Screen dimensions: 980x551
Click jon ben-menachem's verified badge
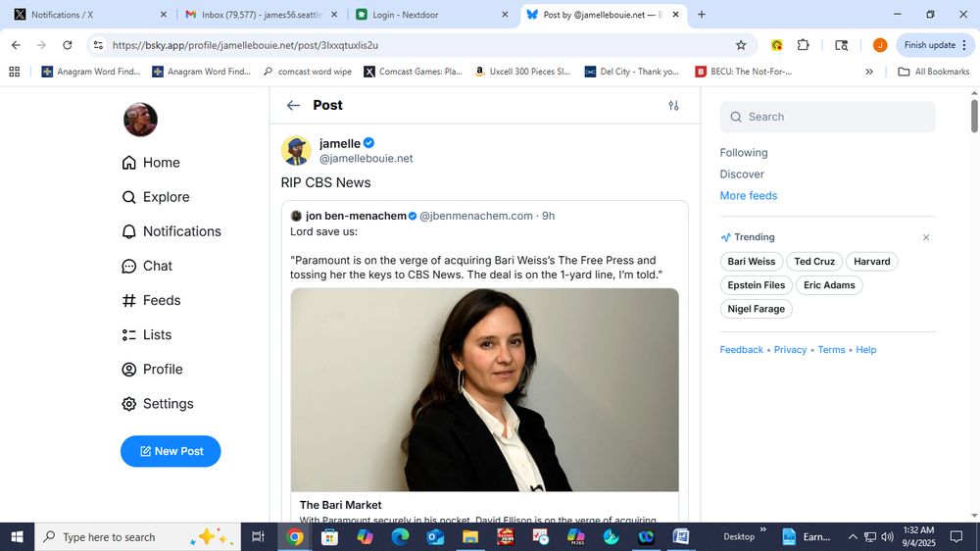[x=413, y=216]
